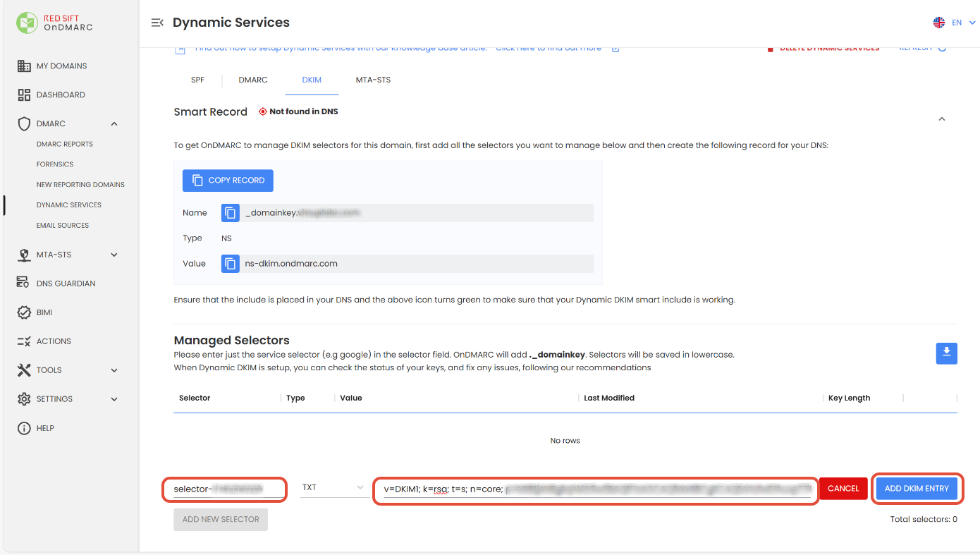This screenshot has width=980, height=555.
Task: Select the DKIM tab
Action: (312, 80)
